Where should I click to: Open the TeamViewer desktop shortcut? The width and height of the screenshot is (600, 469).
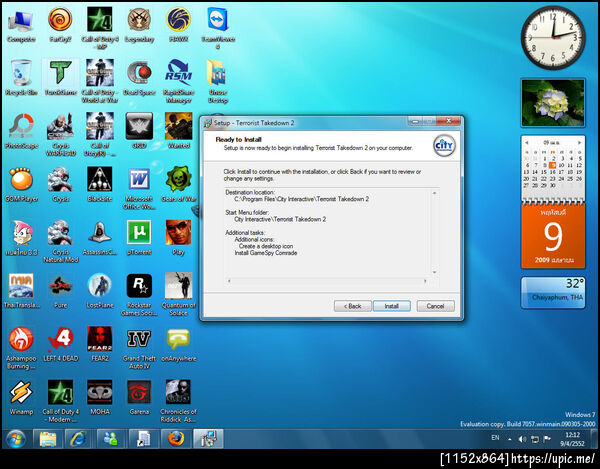coord(218,28)
